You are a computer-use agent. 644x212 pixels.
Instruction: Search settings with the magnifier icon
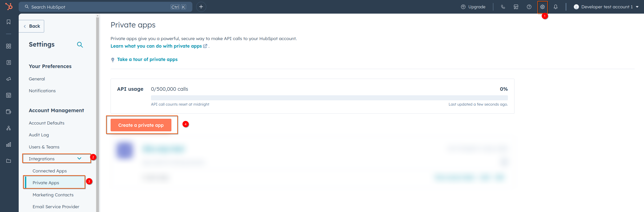[80, 45]
